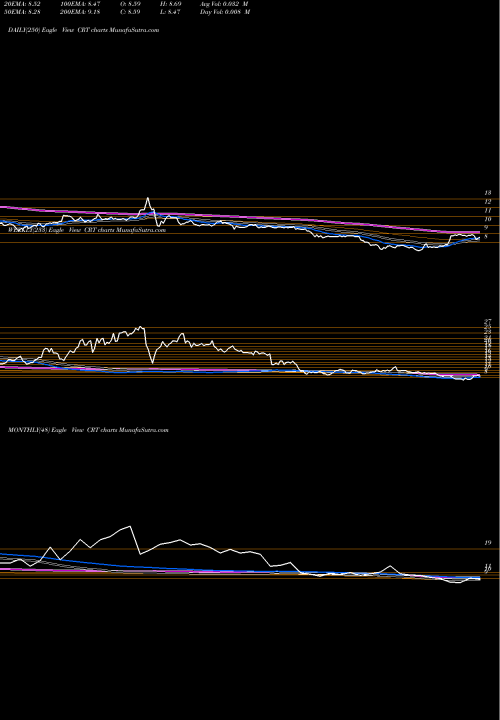Click the 50EMA value in the header
The image size is (500, 720).
click(x=24, y=12)
